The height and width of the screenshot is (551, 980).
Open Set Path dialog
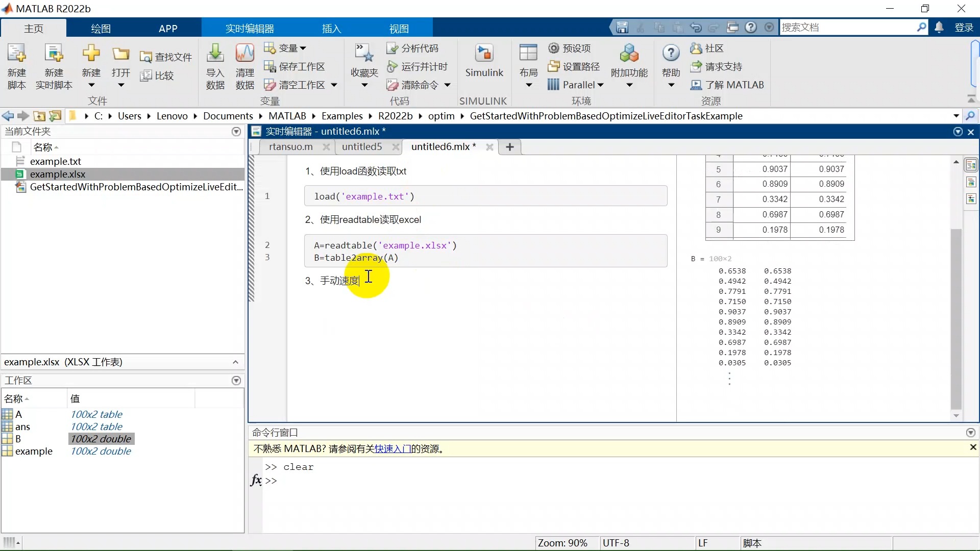point(574,66)
